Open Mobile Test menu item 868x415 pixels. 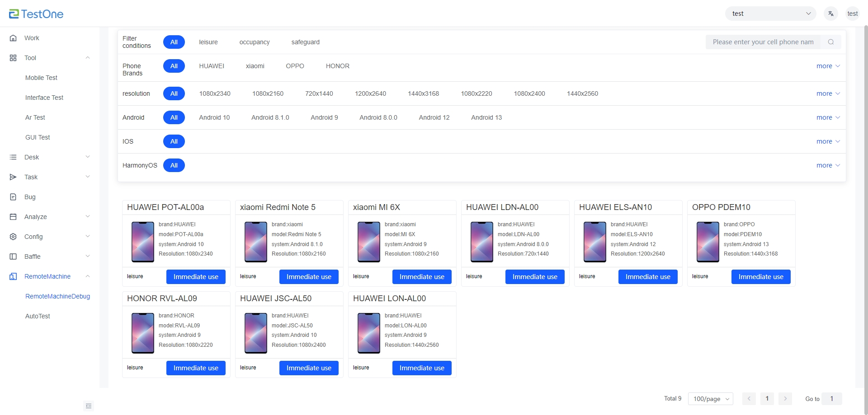pos(41,78)
